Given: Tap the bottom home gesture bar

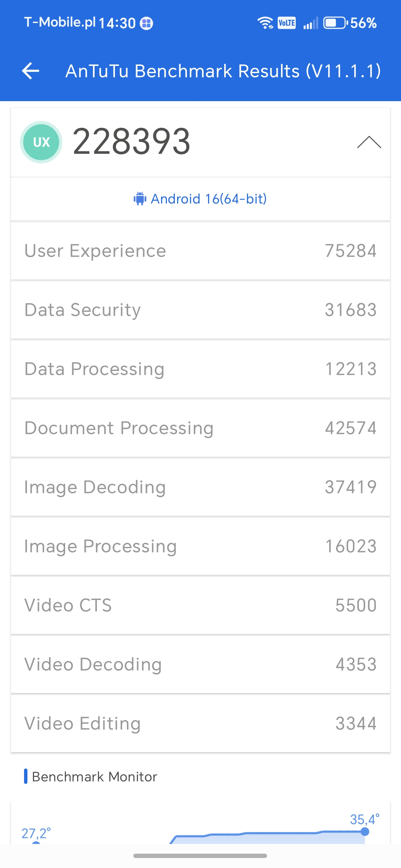Looking at the screenshot, I should [200, 856].
